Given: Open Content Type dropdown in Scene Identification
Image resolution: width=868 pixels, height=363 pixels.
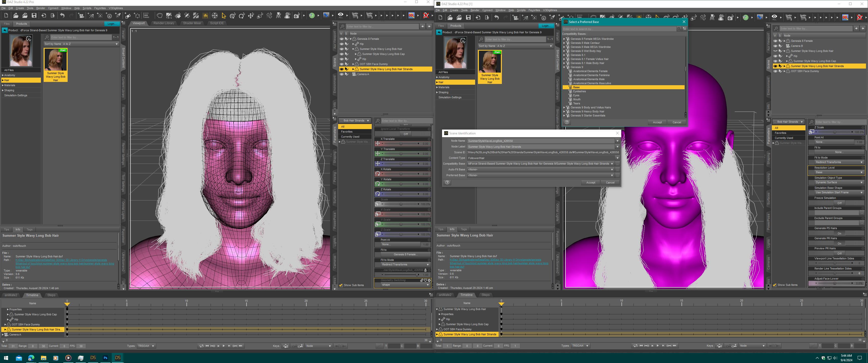Looking at the screenshot, I should pyautogui.click(x=617, y=158).
